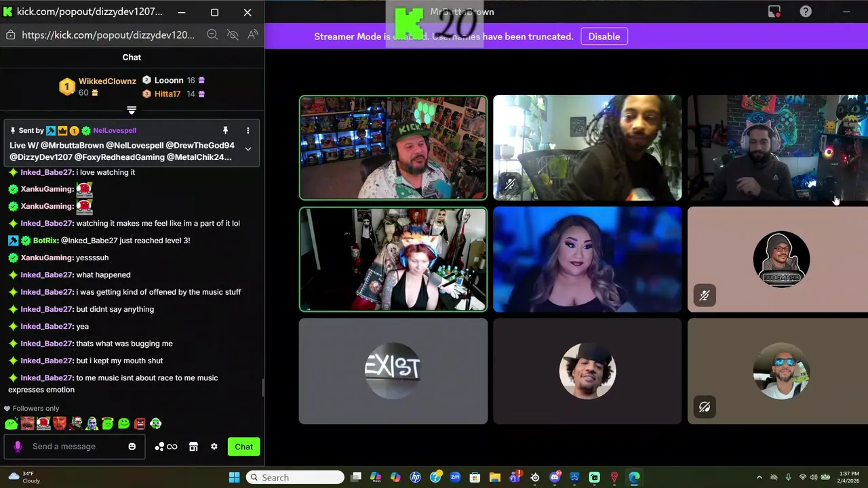This screenshot has width=868, height=488.
Task: Select the cat-ear headphones streamer tile
Action: [x=778, y=148]
